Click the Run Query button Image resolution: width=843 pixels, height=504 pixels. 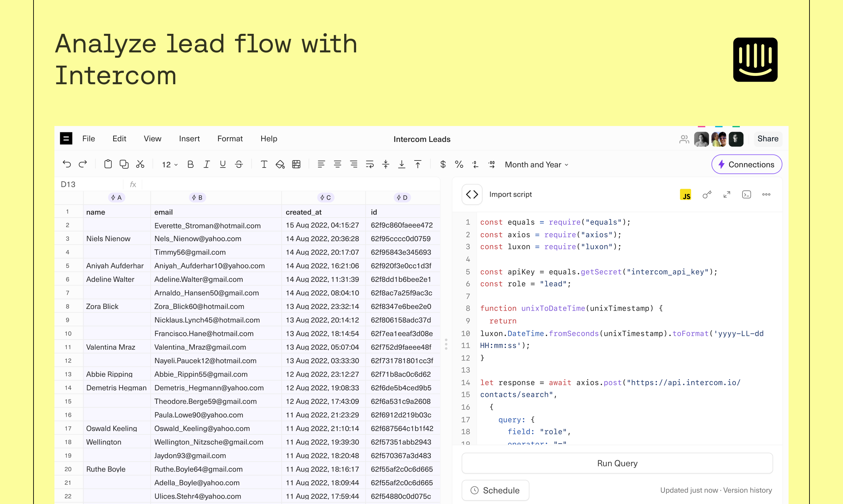617,463
